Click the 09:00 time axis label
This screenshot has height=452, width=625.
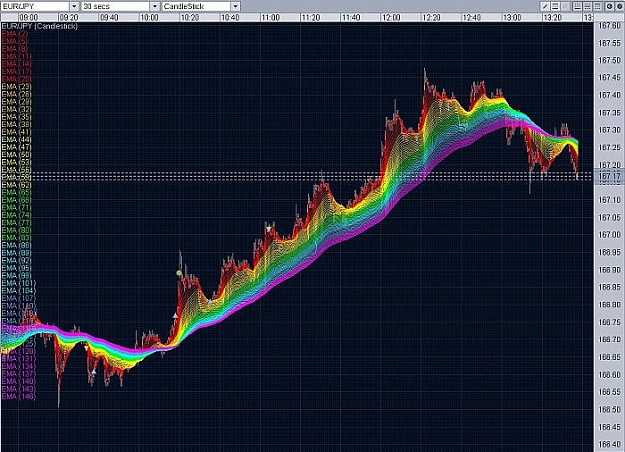pyautogui.click(x=29, y=18)
